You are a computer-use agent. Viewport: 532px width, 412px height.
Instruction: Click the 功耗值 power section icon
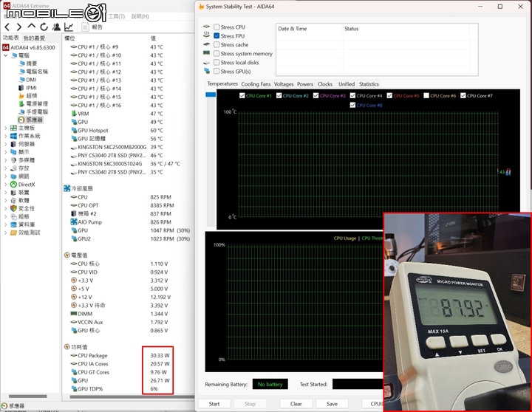66,346
